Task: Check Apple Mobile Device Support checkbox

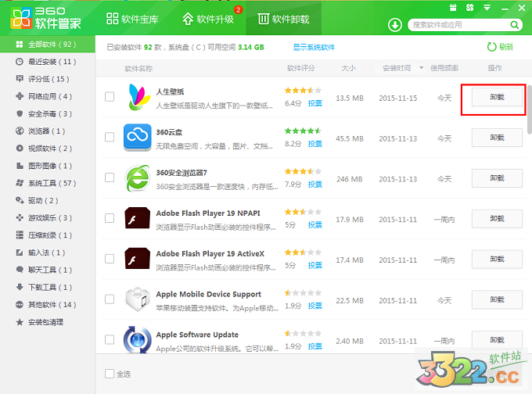Action: [x=110, y=299]
